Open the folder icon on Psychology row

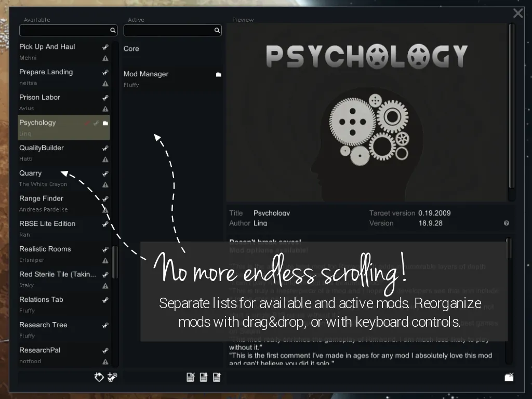pyautogui.click(x=105, y=123)
